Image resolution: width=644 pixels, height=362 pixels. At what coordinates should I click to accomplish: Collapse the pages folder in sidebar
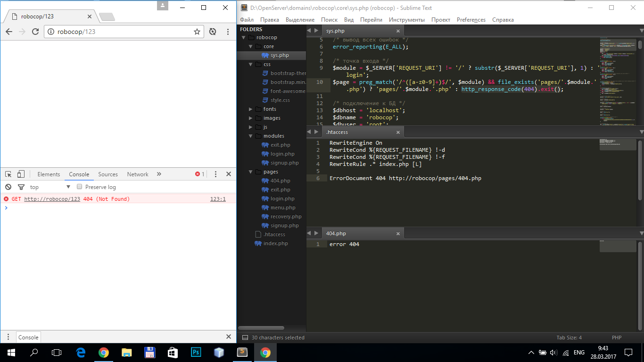click(251, 172)
